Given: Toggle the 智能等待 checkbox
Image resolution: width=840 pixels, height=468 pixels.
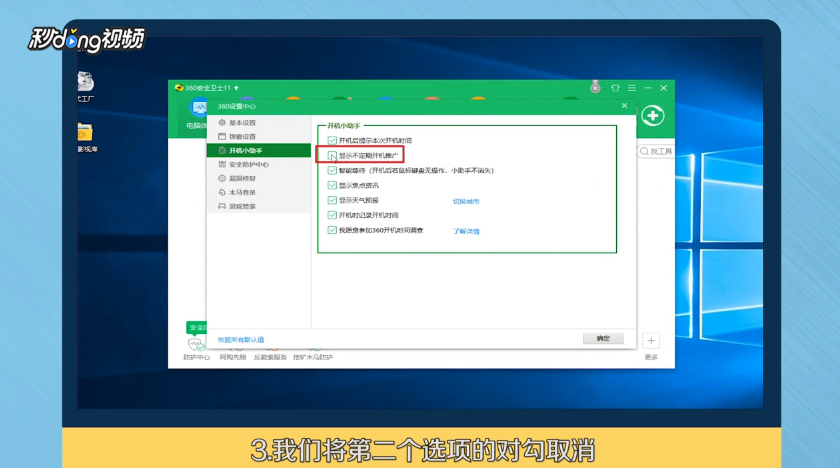Looking at the screenshot, I should click(x=332, y=171).
